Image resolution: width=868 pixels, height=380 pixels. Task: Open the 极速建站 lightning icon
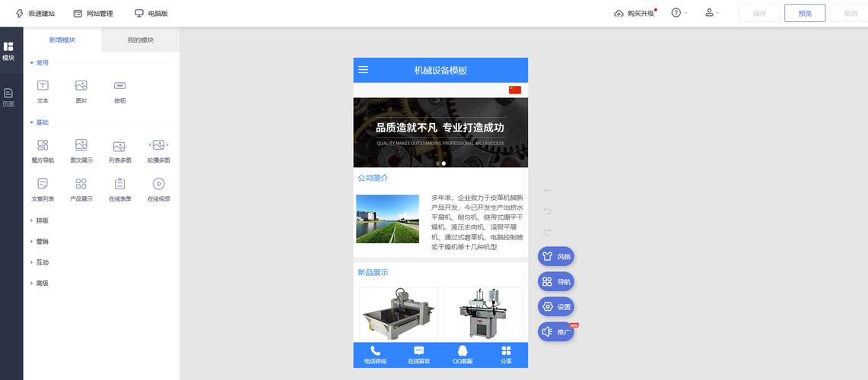(20, 13)
